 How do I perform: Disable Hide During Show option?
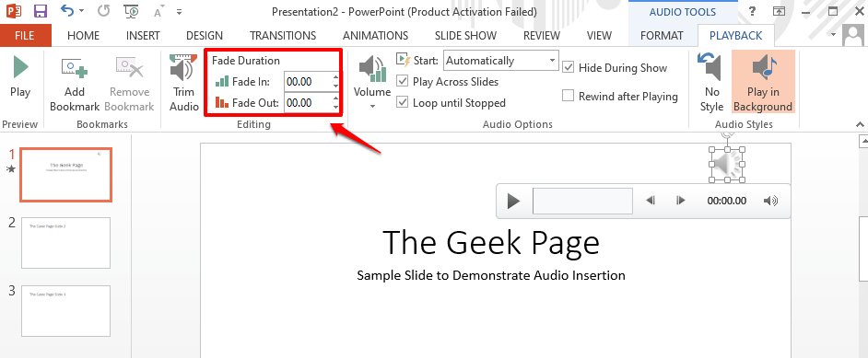pyautogui.click(x=568, y=68)
